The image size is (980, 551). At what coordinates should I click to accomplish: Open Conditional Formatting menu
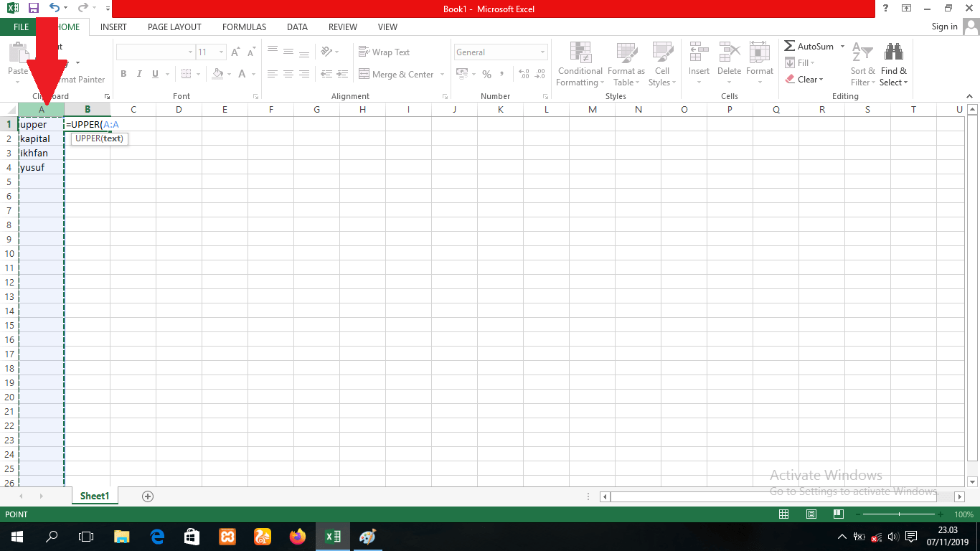coord(580,65)
